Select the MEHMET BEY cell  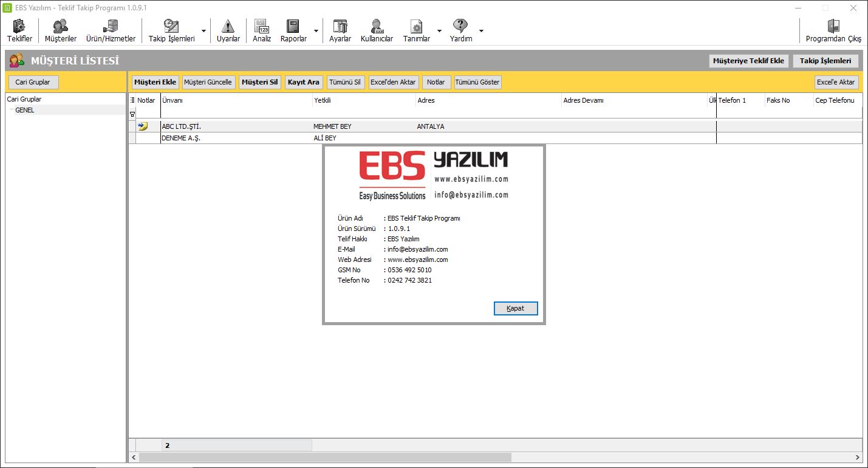coord(364,126)
